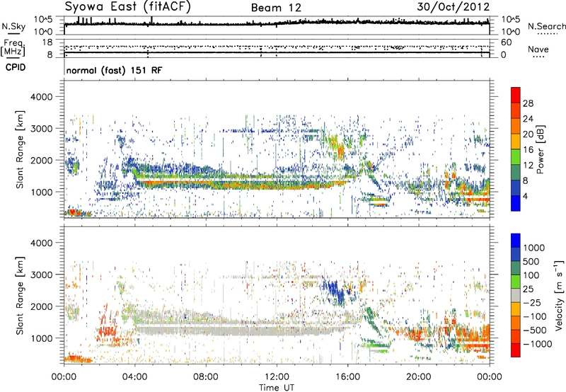Click the 'N.Search' legend label
Image resolution: width=566 pixels, height=392 pixels.
(547, 26)
